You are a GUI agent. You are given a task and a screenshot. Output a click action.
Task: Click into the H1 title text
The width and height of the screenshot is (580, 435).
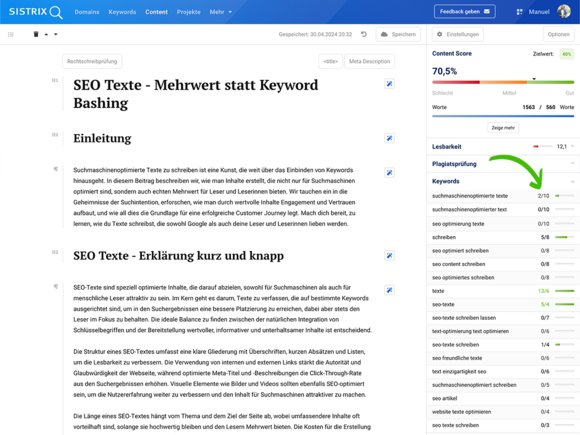pyautogui.click(x=196, y=94)
